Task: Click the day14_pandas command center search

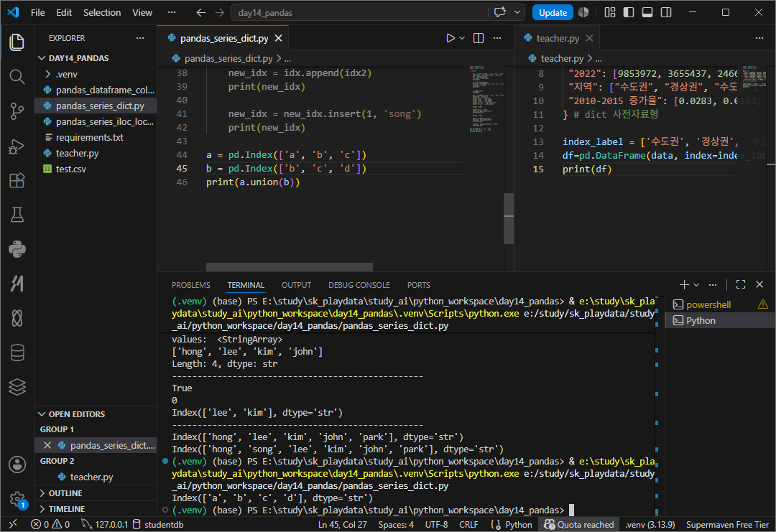Action: (x=360, y=12)
